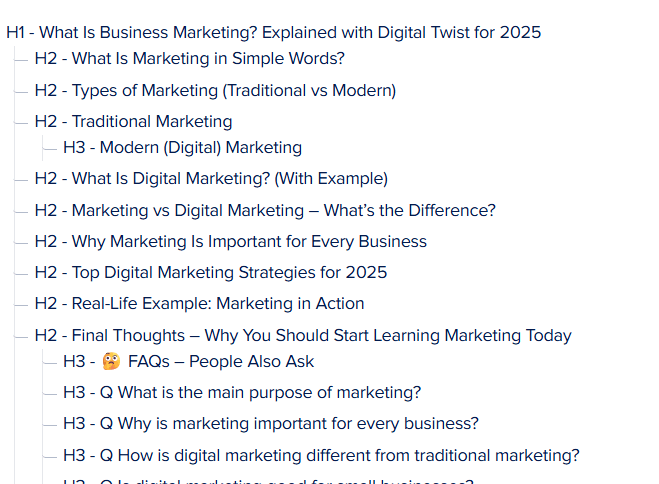Click H2 Final Thoughts heading
The width and height of the screenshot is (659, 484).
pos(303,335)
